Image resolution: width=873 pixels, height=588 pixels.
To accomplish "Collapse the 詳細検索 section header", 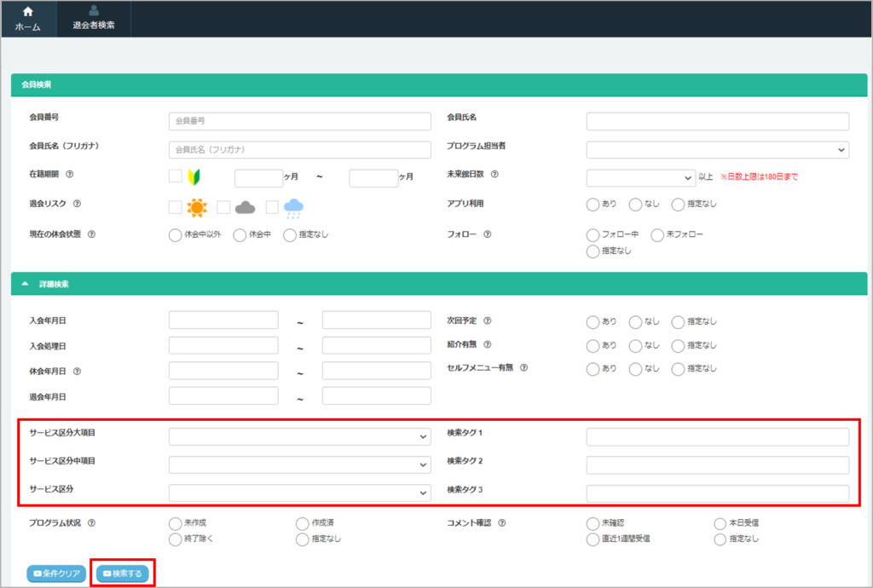I will pos(26,284).
